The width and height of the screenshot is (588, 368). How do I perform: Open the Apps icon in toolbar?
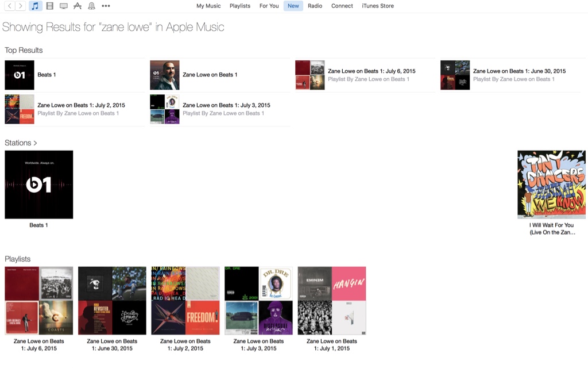coord(78,6)
